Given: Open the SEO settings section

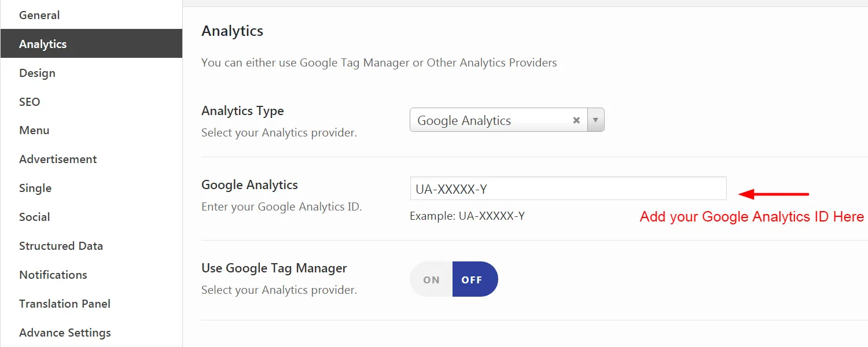Looking at the screenshot, I should [30, 102].
